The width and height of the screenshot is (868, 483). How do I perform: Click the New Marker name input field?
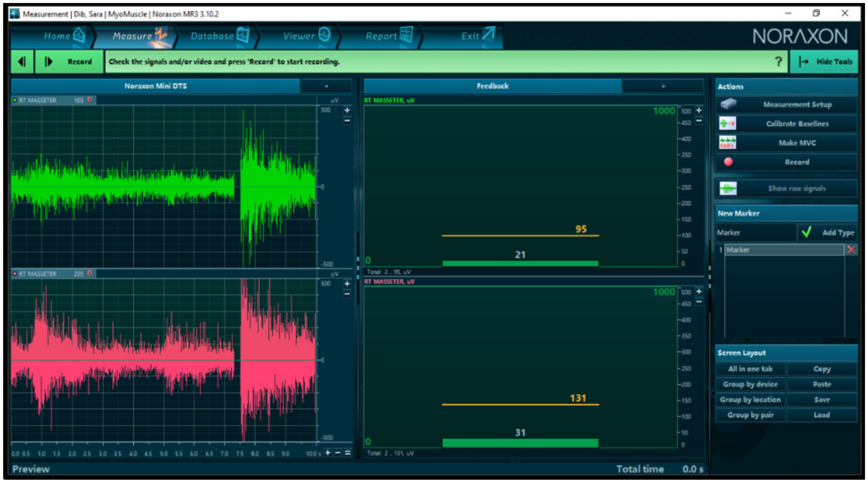coord(756,232)
